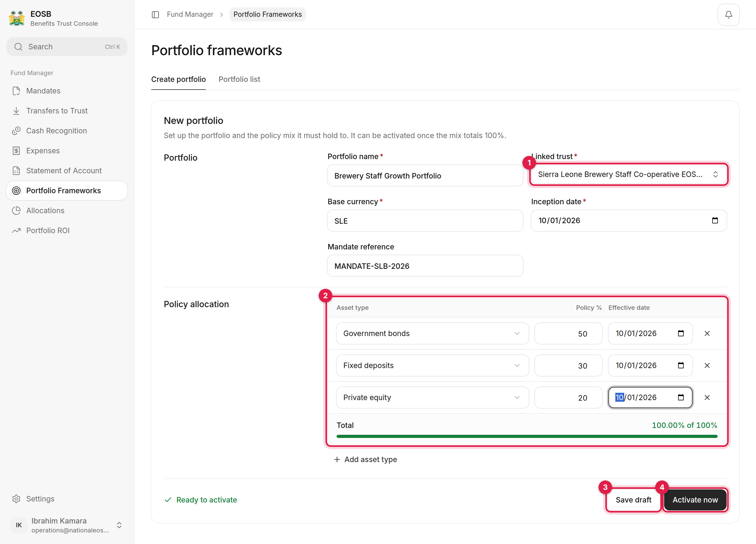Click the Portfolio name input field

point(425,175)
